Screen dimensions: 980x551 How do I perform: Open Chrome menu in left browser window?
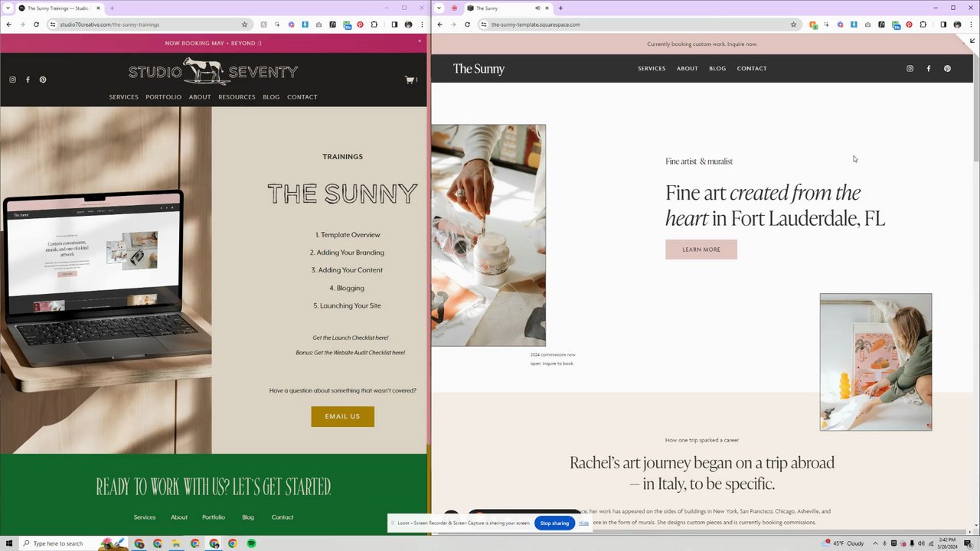422,24
